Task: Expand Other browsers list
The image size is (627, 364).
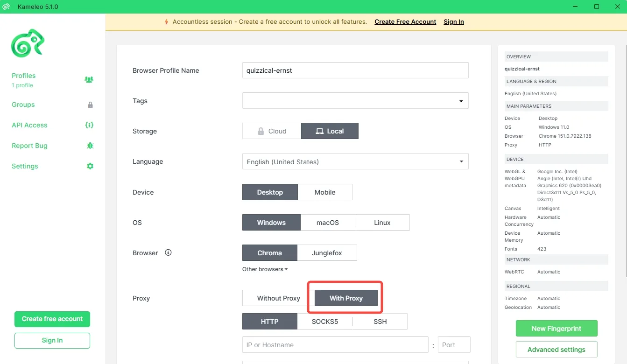Action: coord(265,269)
